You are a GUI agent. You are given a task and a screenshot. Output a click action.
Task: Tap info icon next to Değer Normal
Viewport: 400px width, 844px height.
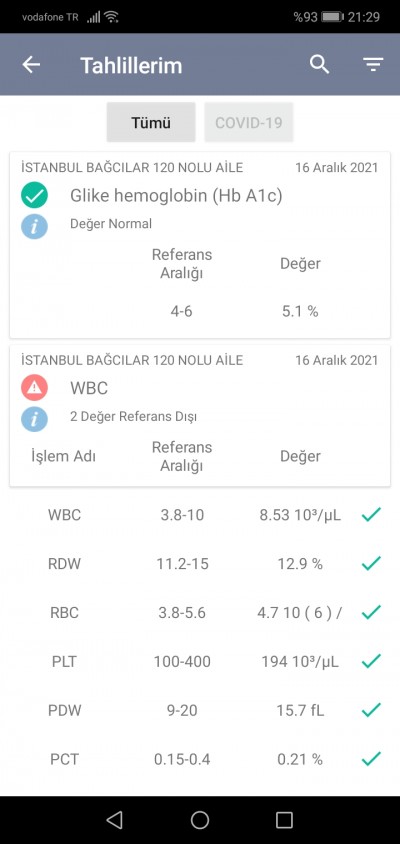tap(34, 226)
